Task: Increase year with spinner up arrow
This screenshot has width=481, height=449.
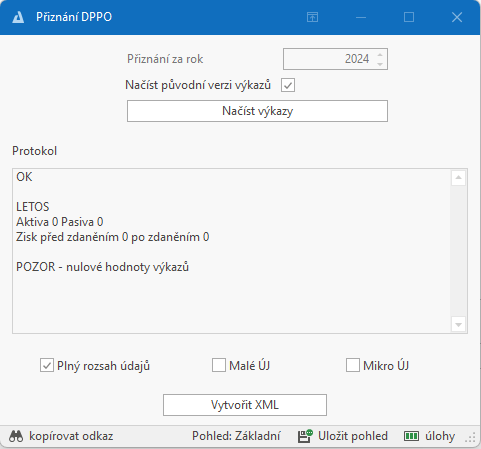Action: pos(380,55)
